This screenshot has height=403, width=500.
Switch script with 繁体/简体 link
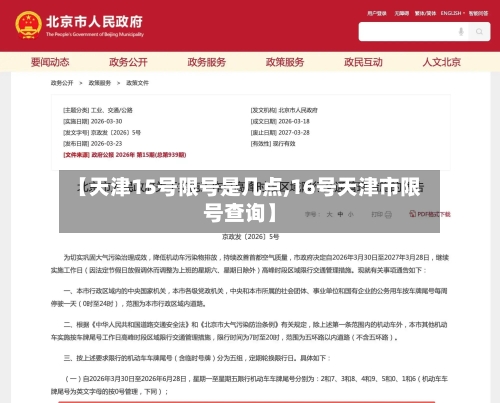point(425,13)
